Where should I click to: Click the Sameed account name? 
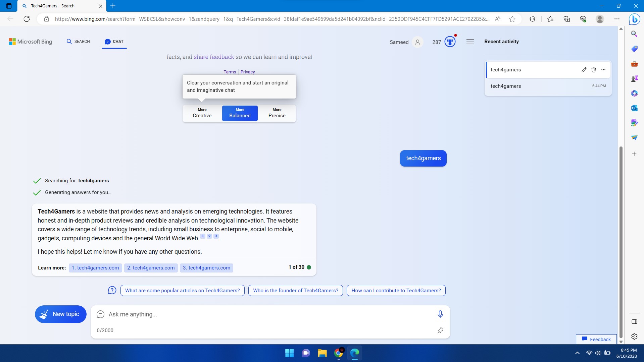coord(399,42)
